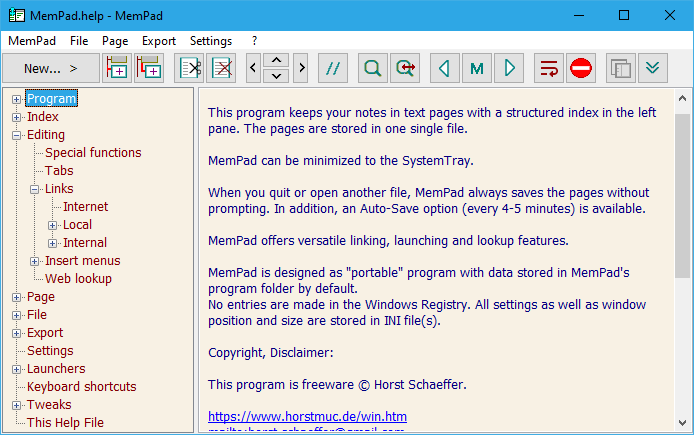Maximize the MemPad window
The width and height of the screenshot is (694, 435).
click(624, 15)
